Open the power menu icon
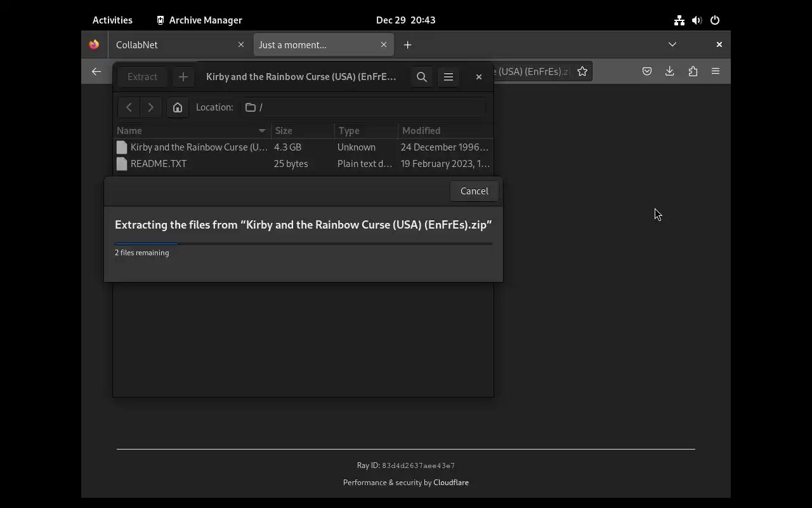This screenshot has width=812, height=508. 715,20
